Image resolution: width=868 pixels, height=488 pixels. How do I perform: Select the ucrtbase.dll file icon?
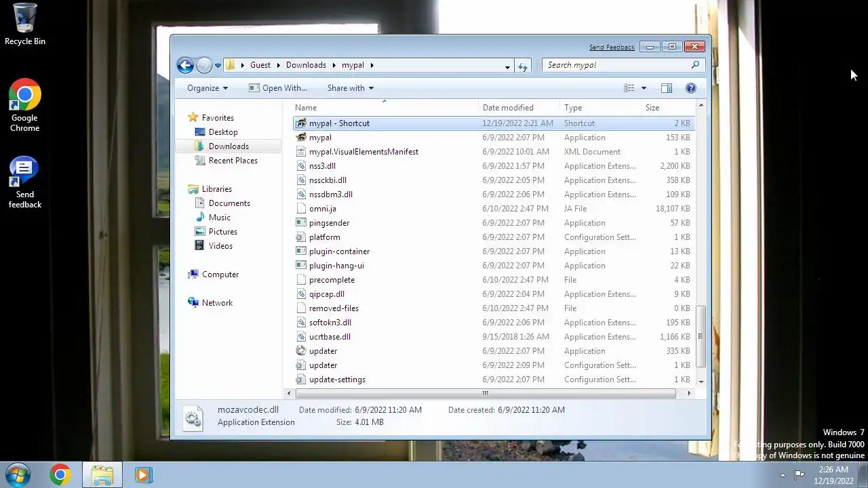[x=301, y=337]
